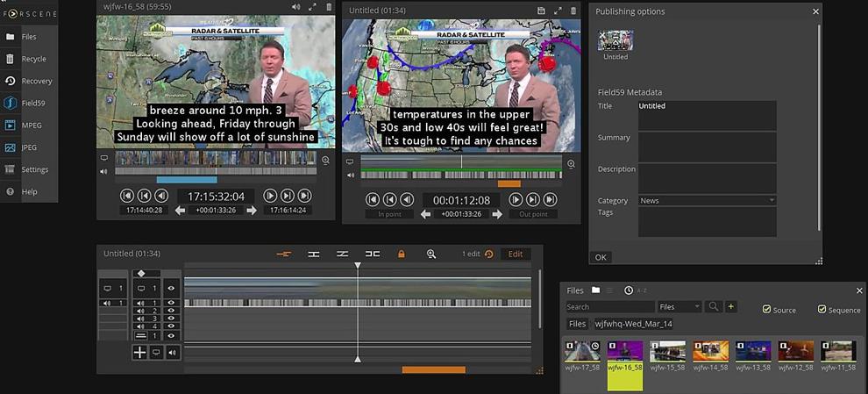Select the third slip mode timeline icon
The height and width of the screenshot is (394, 868).
343,254
